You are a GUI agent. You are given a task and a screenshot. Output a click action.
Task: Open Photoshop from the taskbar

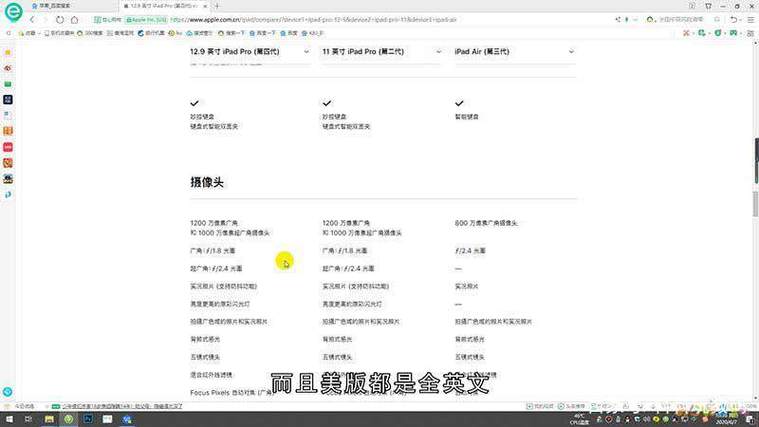coord(88,419)
